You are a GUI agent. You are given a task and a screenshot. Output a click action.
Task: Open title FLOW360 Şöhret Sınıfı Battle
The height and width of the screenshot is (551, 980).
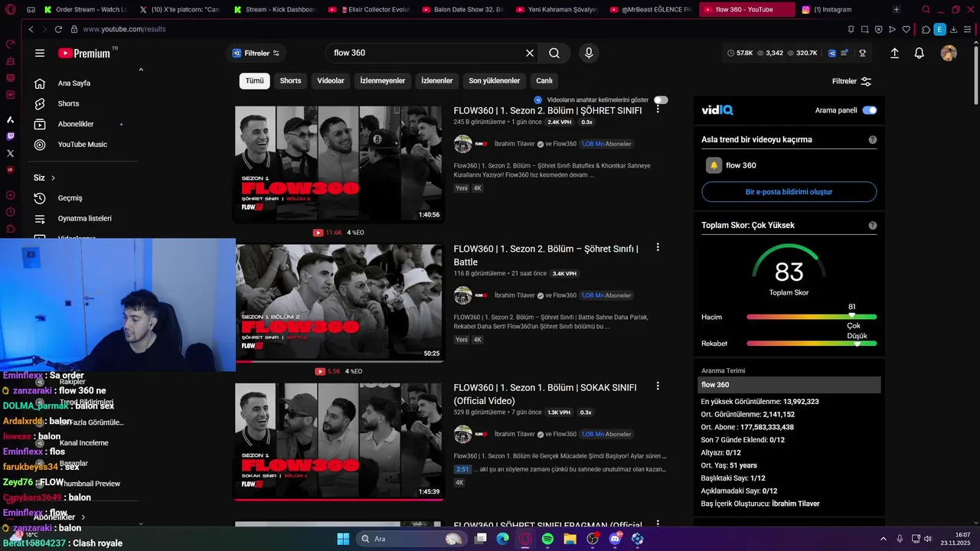pyautogui.click(x=546, y=255)
